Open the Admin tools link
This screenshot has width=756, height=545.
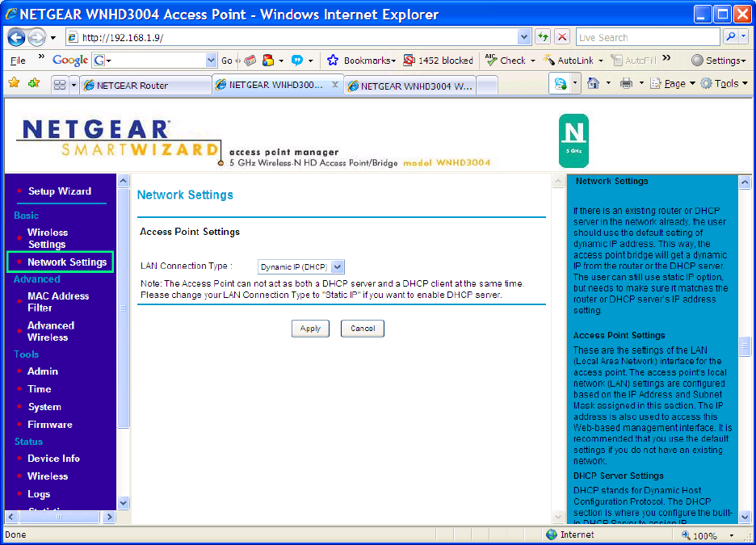[43, 371]
